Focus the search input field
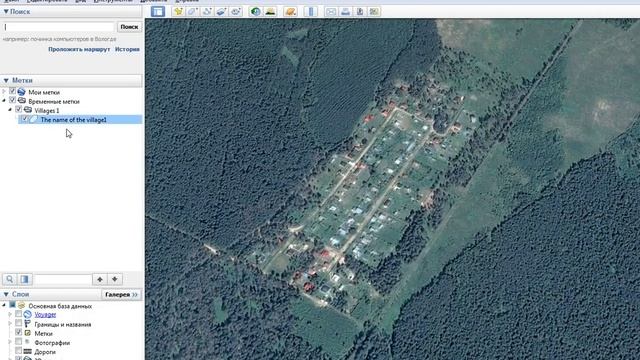The height and width of the screenshot is (360, 640). (x=58, y=27)
